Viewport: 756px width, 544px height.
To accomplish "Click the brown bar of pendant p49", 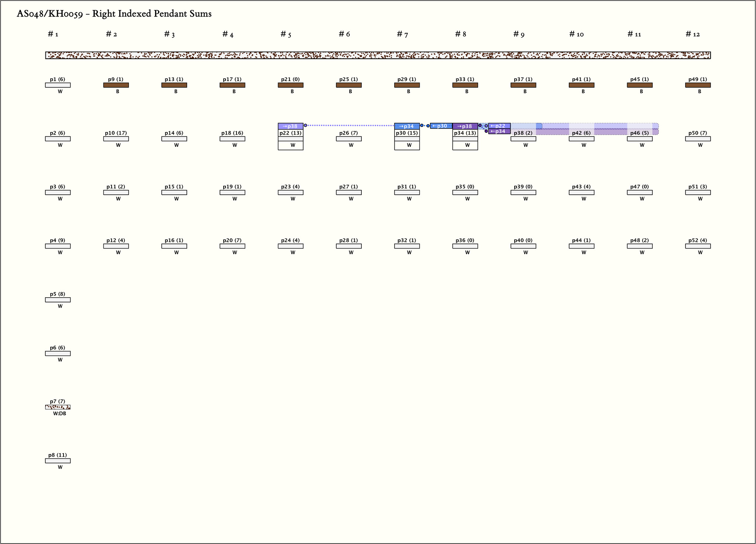I will pos(698,85).
